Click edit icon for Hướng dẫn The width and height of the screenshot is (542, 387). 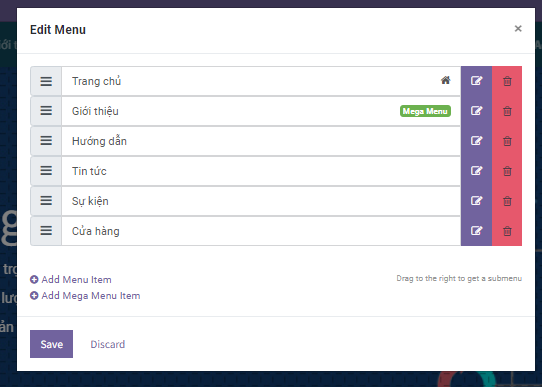point(476,141)
